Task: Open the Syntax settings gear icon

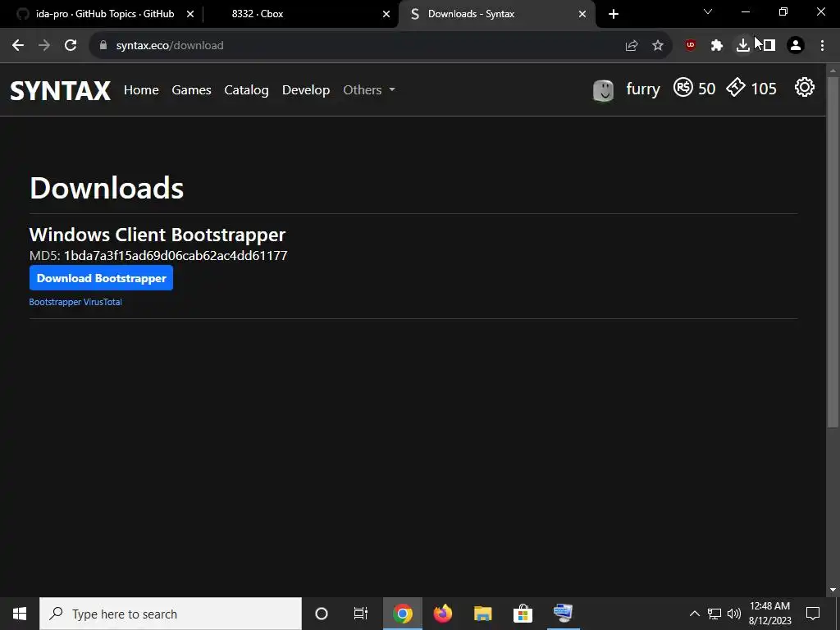Action: 804,87
